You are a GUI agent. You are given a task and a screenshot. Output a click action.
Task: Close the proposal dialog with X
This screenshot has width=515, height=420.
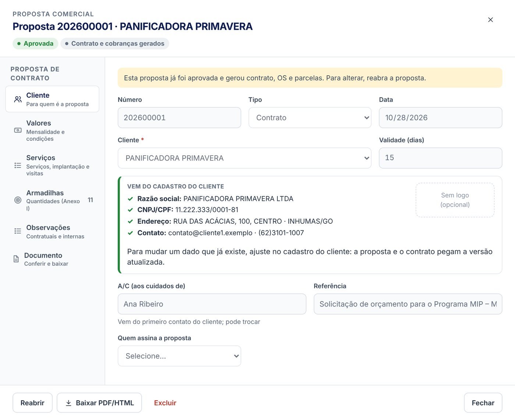(x=490, y=20)
